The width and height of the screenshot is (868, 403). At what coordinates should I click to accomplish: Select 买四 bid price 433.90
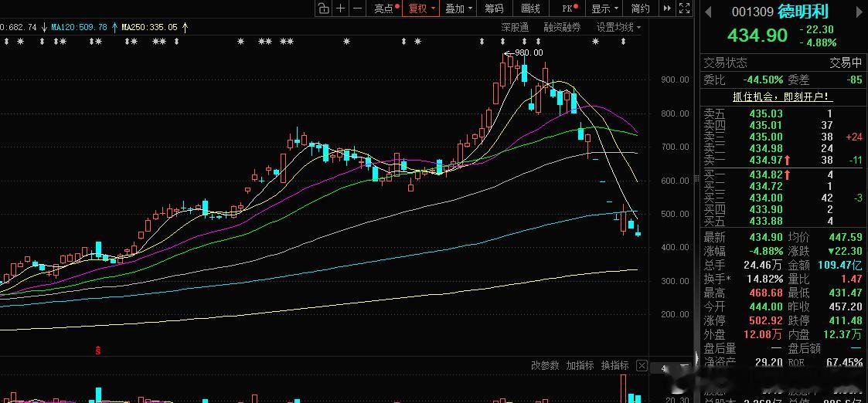click(766, 209)
